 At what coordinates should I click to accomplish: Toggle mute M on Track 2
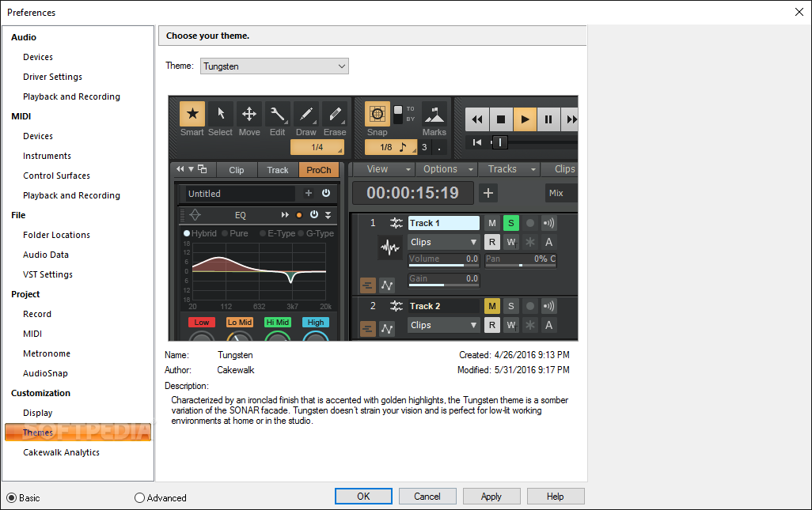point(492,306)
